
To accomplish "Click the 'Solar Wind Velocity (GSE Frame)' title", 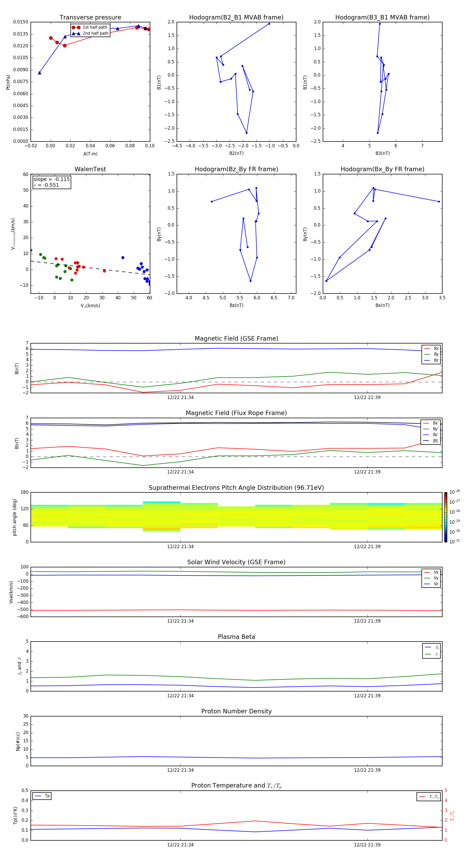I will point(236,562).
